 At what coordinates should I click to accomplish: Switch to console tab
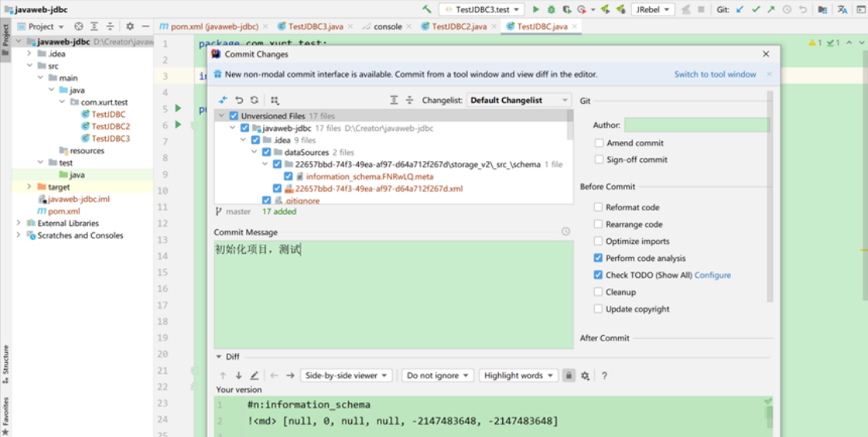point(387,26)
